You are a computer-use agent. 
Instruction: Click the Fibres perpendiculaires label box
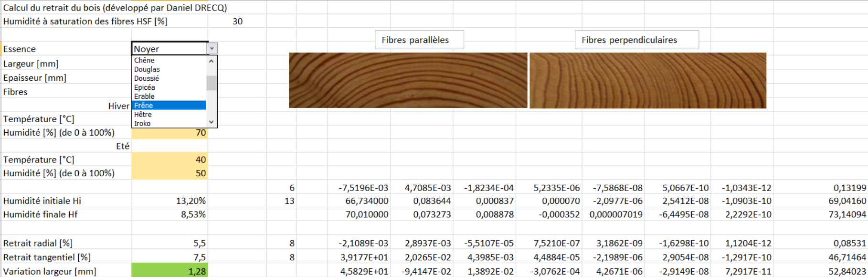636,40
